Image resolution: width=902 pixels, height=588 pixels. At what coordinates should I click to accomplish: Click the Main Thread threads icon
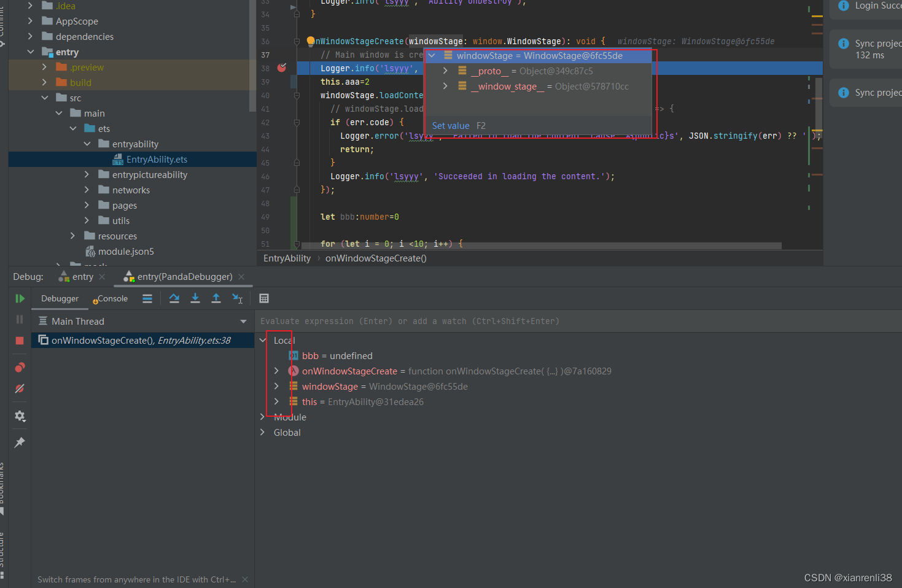pyautogui.click(x=43, y=321)
